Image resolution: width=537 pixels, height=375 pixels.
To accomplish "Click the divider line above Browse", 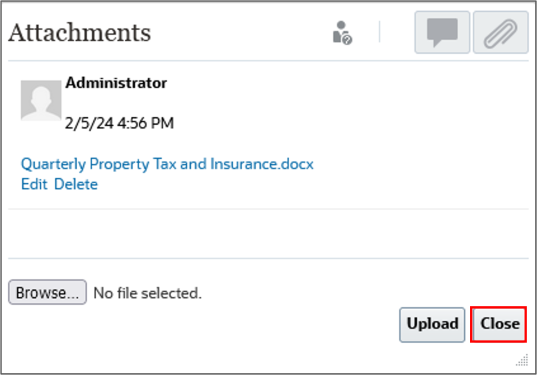I will pos(268,258).
